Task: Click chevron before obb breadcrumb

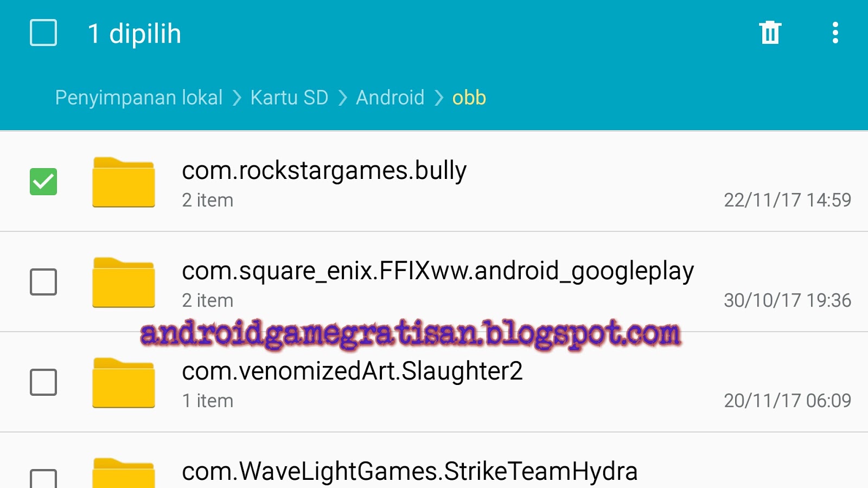Action: [x=439, y=98]
